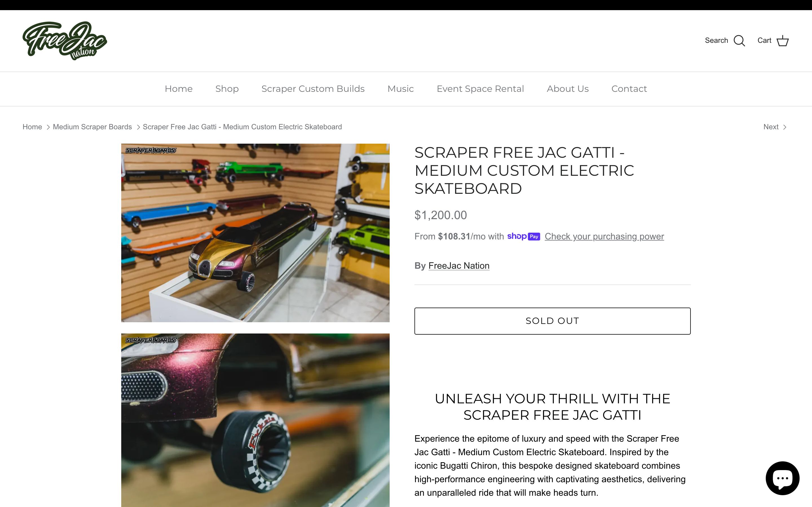The width and height of the screenshot is (812, 507).
Task: Open the Shopify chat bubble
Action: point(782,478)
